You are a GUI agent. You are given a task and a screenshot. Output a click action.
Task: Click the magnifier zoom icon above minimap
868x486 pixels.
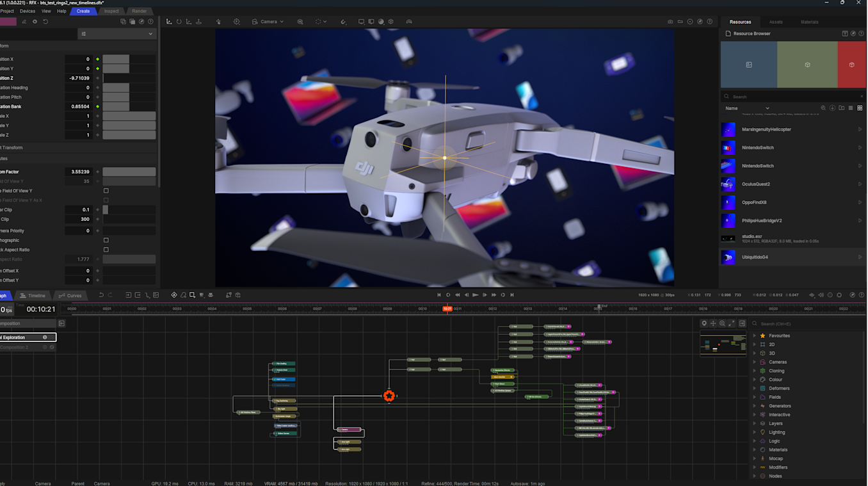(x=723, y=324)
